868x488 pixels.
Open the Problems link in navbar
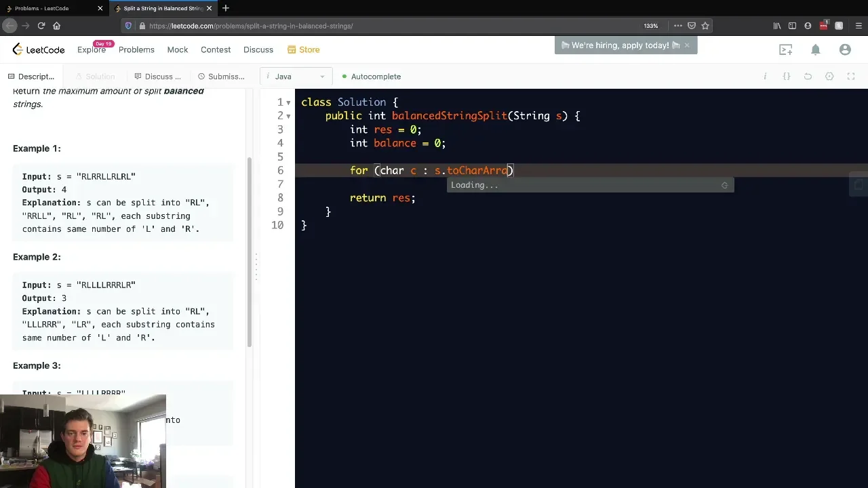[x=136, y=49]
